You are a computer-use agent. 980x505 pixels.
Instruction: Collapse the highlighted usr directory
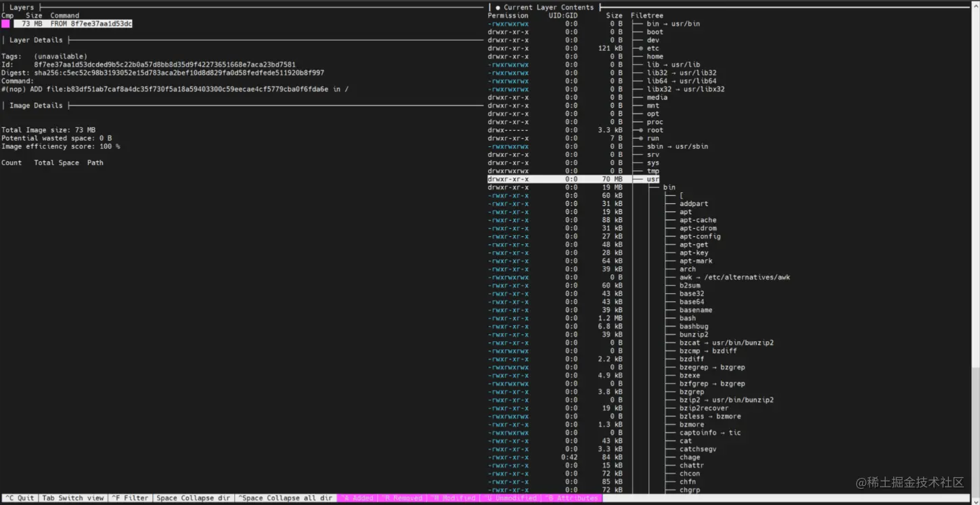pyautogui.click(x=573, y=179)
